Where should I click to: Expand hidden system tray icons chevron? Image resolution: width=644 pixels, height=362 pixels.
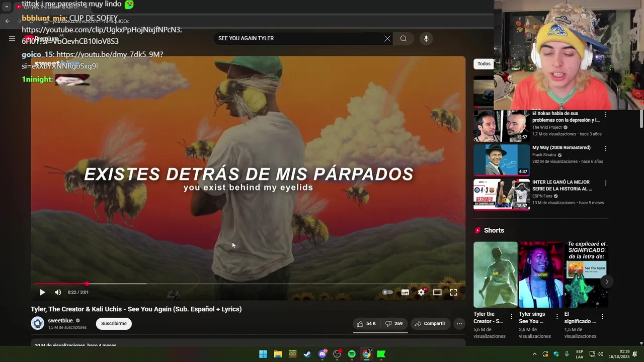[534, 354]
